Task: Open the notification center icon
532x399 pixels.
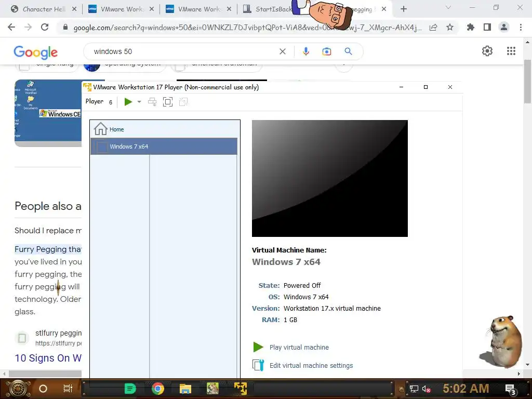Action: pyautogui.click(x=510, y=389)
